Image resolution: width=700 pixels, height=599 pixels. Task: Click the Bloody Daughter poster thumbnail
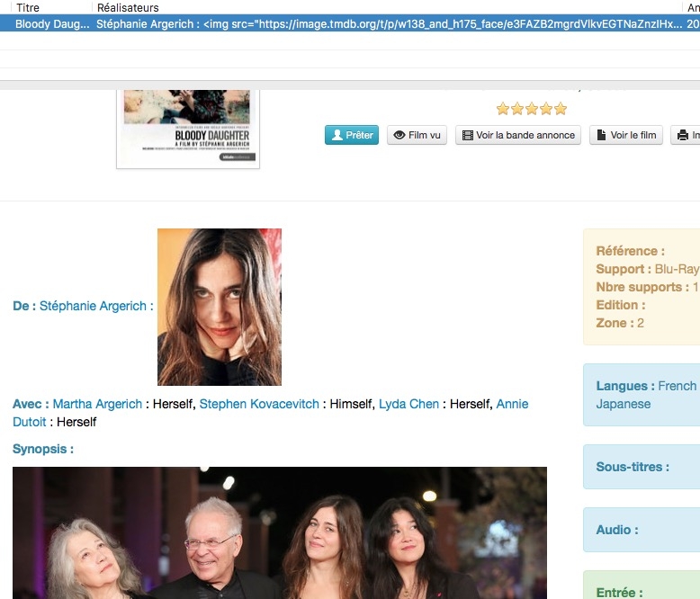(x=188, y=126)
